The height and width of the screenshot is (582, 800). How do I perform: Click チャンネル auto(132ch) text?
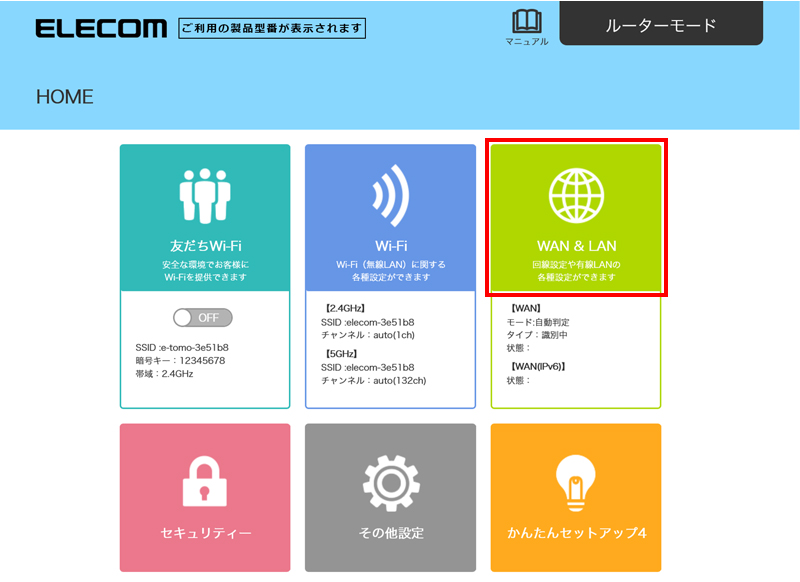373,381
